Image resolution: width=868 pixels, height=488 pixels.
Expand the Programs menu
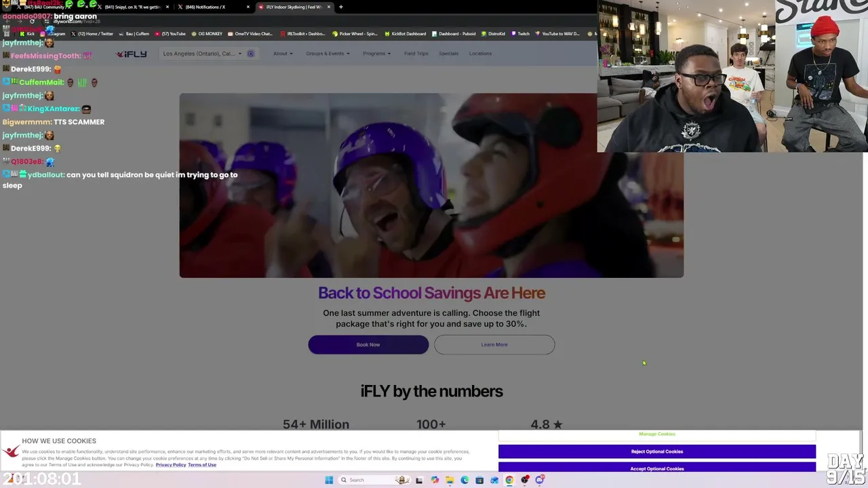[376, 54]
